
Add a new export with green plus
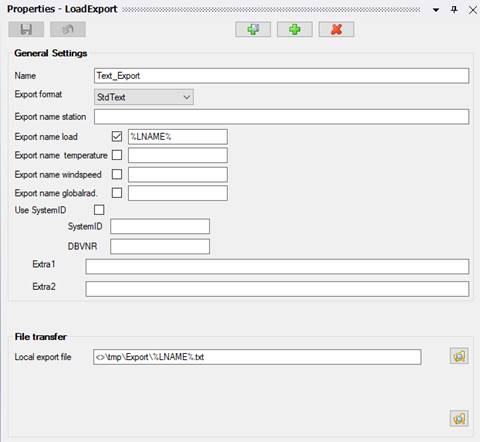click(x=295, y=30)
